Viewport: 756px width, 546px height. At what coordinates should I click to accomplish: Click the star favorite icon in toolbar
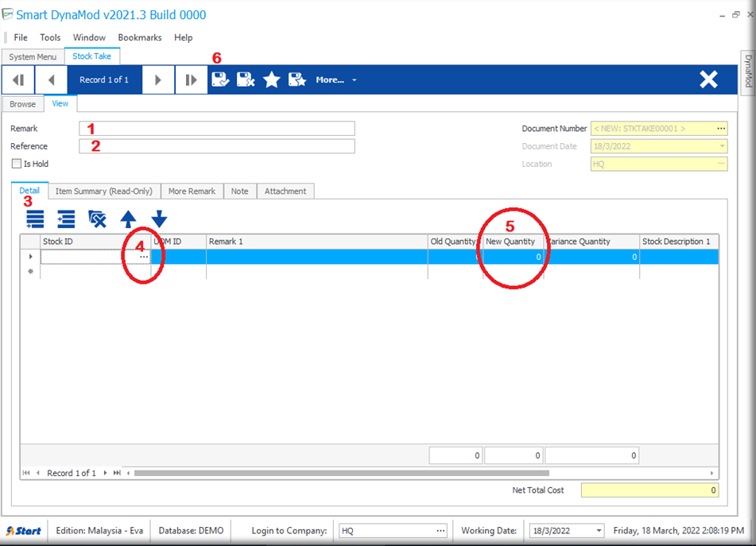click(x=272, y=79)
